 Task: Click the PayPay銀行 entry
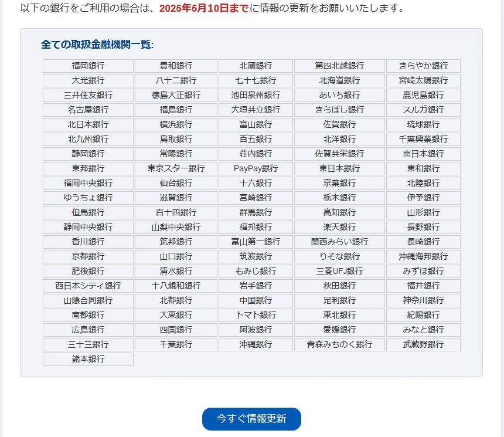(256, 168)
